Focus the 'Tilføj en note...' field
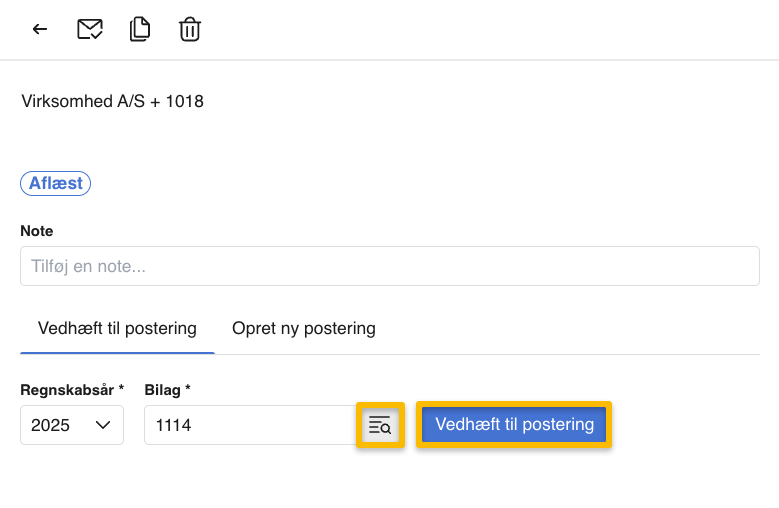 pyautogui.click(x=389, y=266)
